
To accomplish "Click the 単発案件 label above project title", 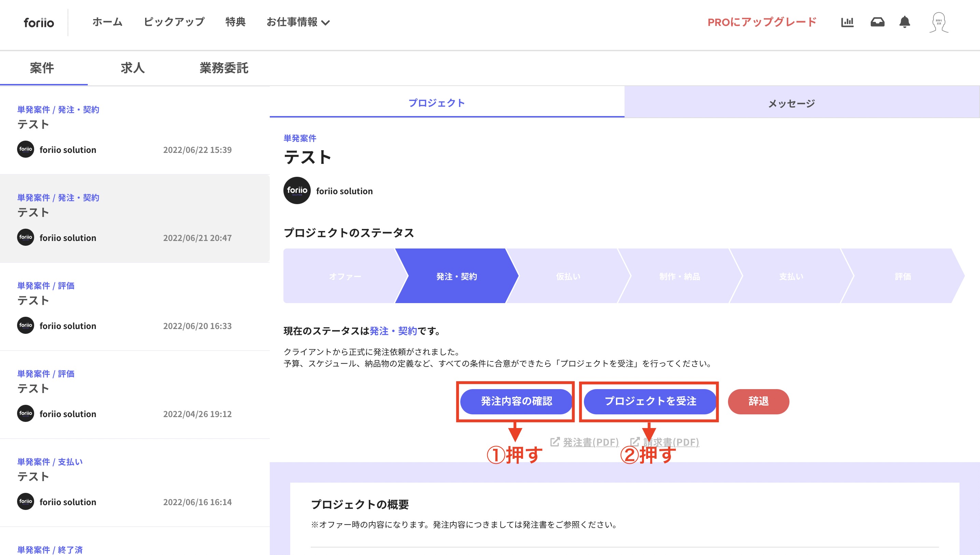I will pos(300,138).
